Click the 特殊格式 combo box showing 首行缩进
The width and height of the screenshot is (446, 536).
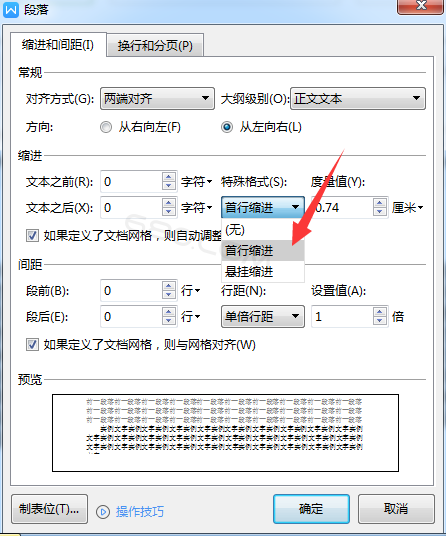(x=263, y=207)
